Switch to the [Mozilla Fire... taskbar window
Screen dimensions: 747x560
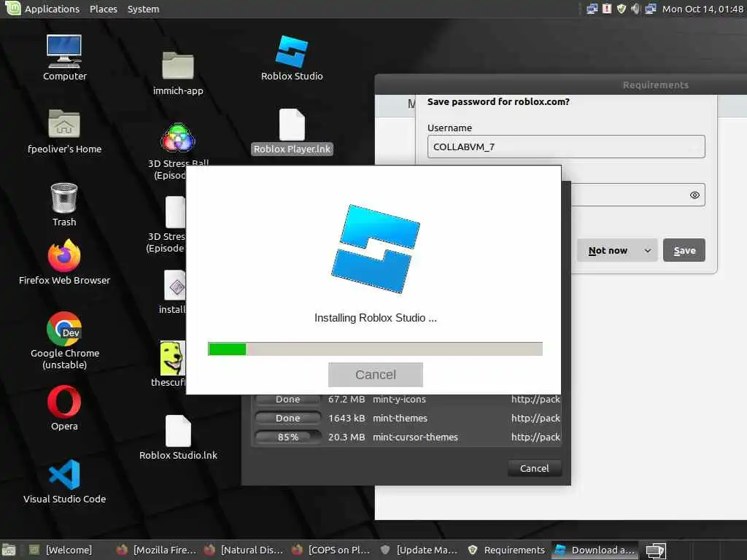point(158,551)
